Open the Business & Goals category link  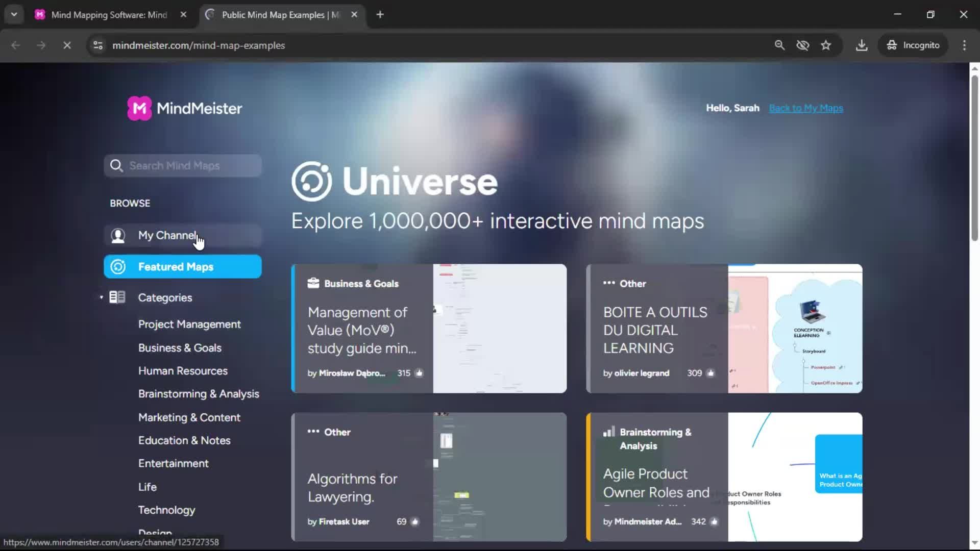pos(180,348)
